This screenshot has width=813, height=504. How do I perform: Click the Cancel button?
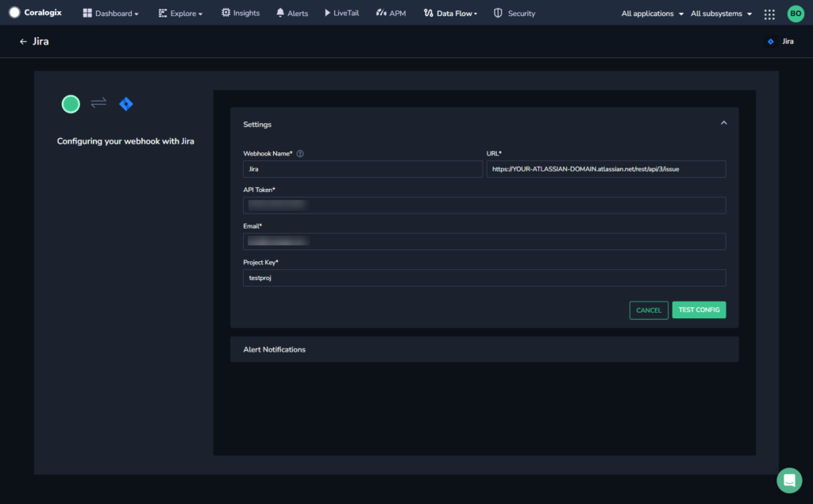coord(649,310)
